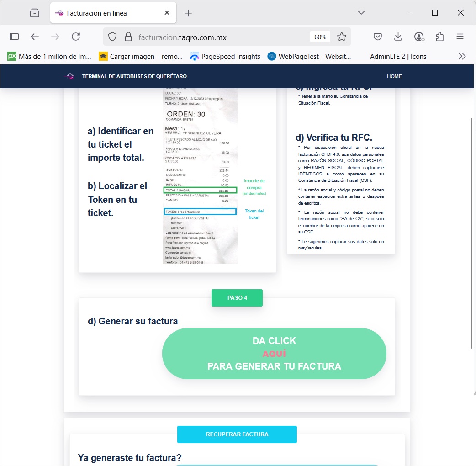The height and width of the screenshot is (466, 476).
Task: Click HOME in the site navigation
Action: (x=394, y=76)
